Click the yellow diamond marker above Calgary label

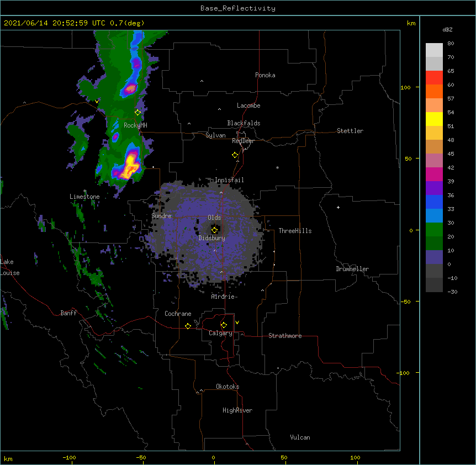click(x=224, y=325)
